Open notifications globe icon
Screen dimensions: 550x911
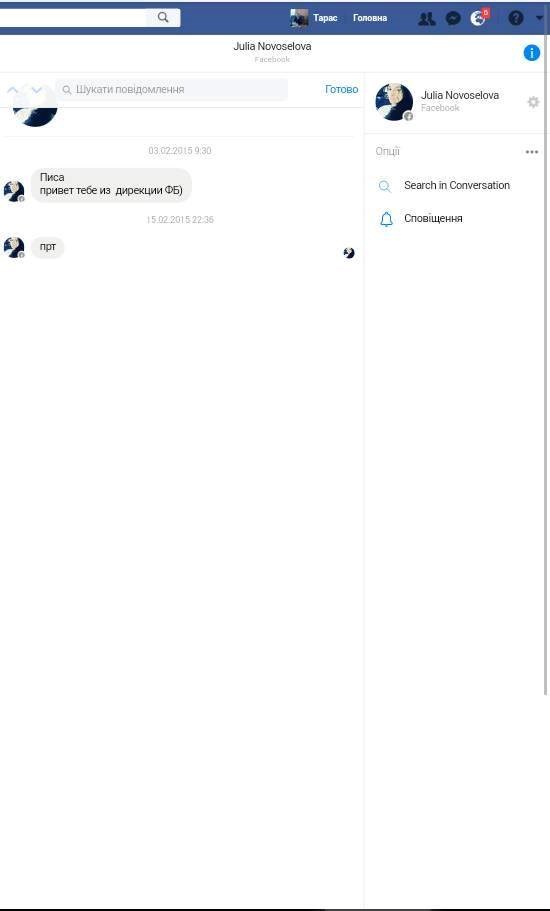478,19
